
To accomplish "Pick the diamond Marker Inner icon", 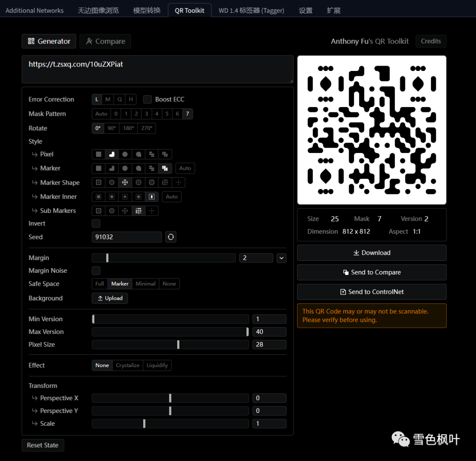I will [138, 197].
